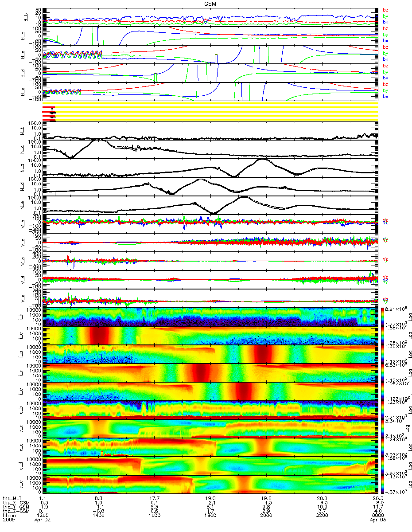Viewport: 412px width, 532px height.
Task: Click the thc_Y-GSM row label
Action: pos(17,507)
